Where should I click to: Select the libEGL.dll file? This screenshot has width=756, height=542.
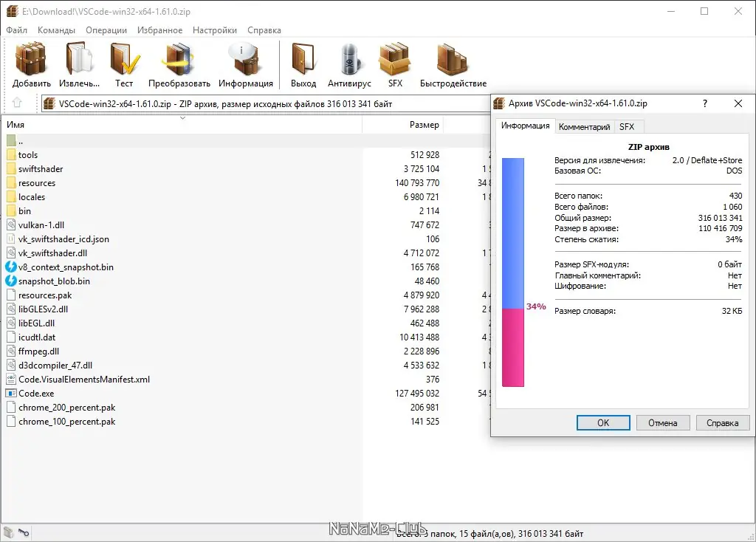coord(36,323)
